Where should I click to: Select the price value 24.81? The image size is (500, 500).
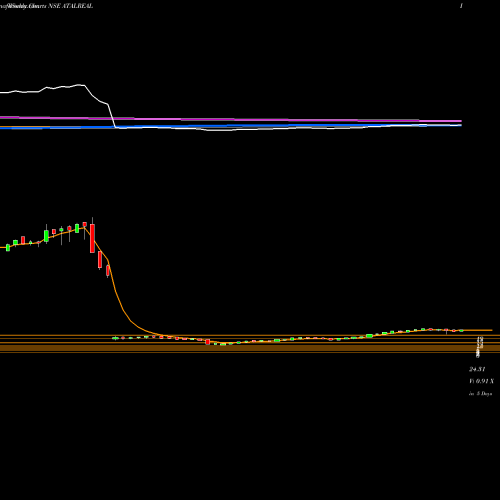click(x=477, y=369)
